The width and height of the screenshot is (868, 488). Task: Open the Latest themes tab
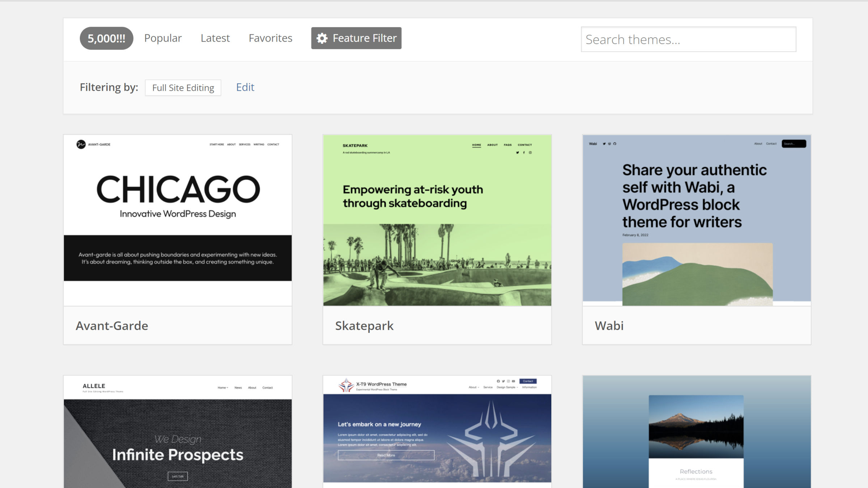click(215, 38)
